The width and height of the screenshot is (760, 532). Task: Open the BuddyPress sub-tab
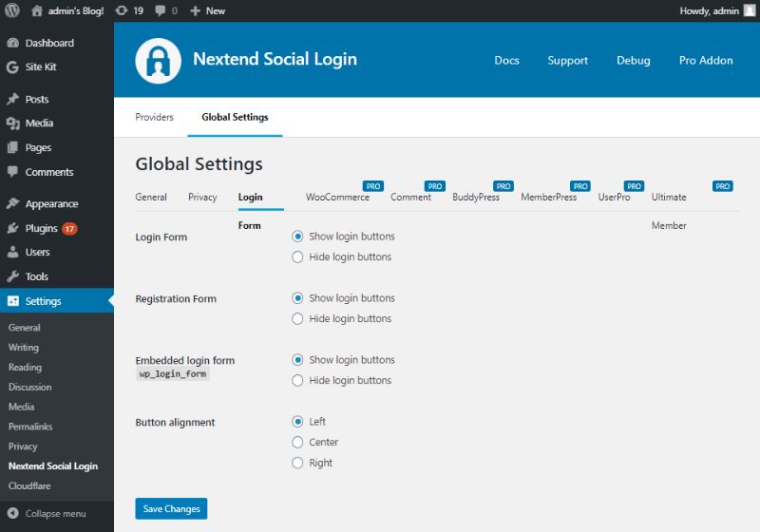[476, 197]
